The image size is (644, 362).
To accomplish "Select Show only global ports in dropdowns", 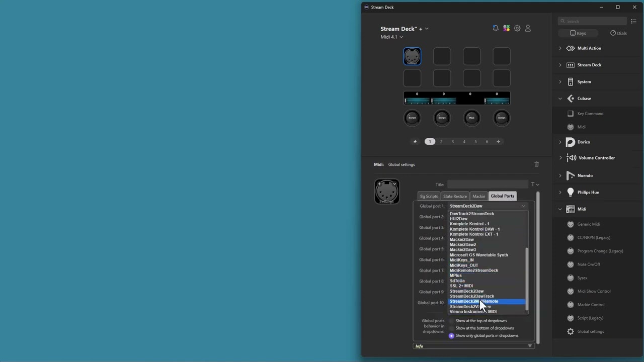I will (451, 336).
